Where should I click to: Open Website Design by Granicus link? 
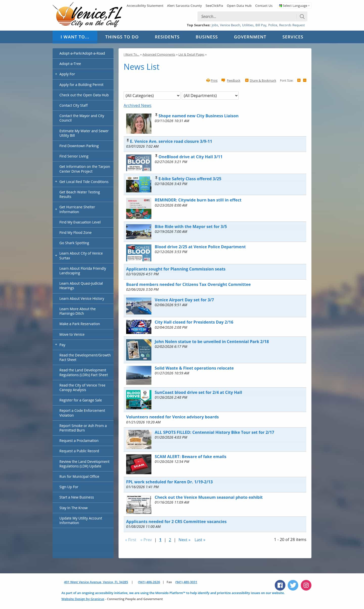pyautogui.click(x=83, y=599)
